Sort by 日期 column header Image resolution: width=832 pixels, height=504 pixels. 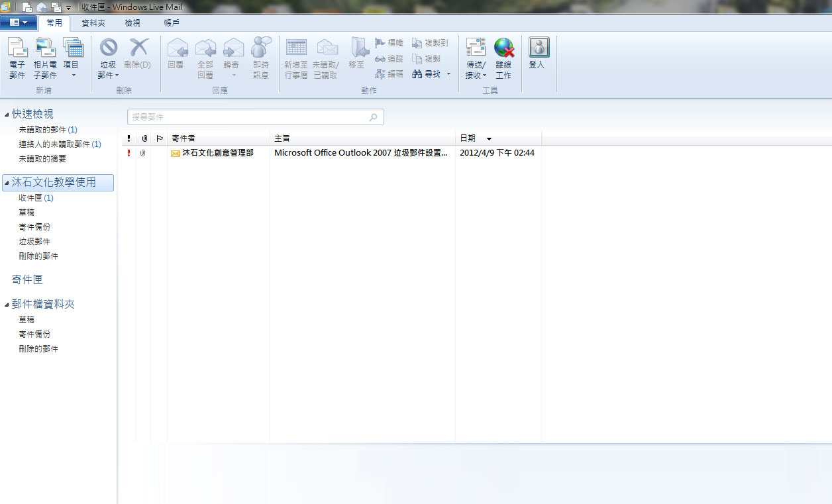498,138
